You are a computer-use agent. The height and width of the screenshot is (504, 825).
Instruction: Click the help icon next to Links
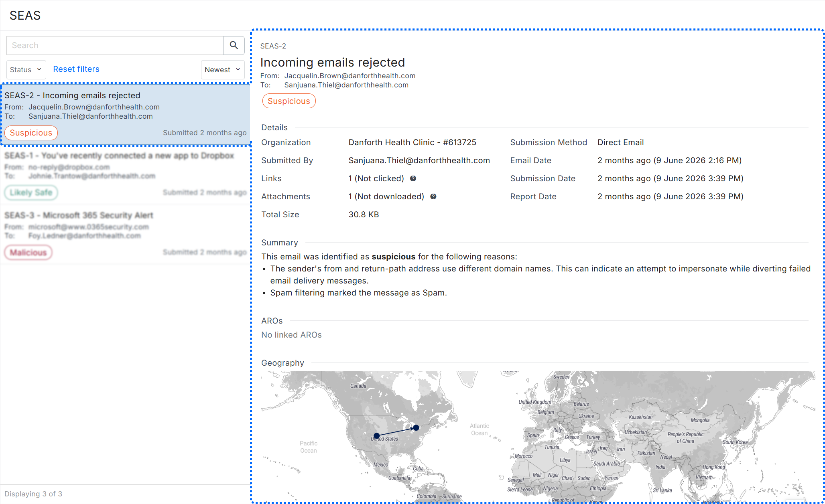[413, 178]
